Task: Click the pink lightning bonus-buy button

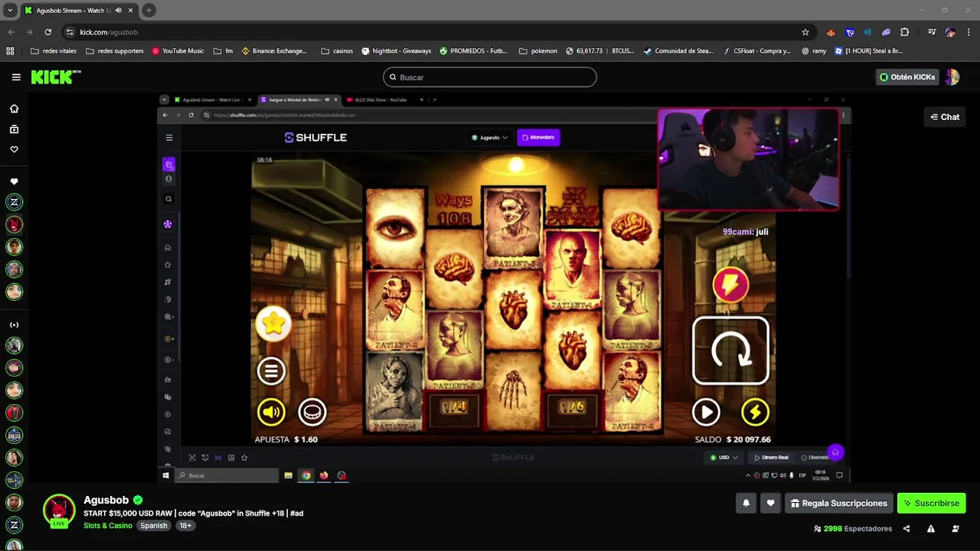Action: 730,285
